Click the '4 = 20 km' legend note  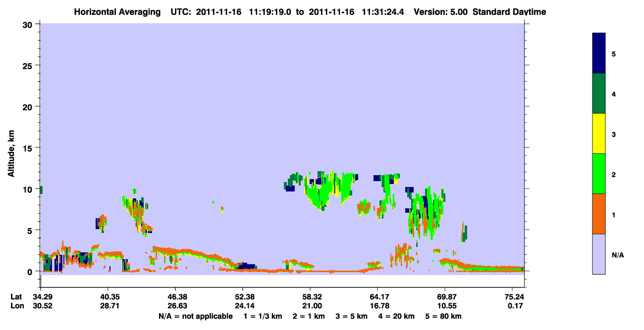point(396,316)
